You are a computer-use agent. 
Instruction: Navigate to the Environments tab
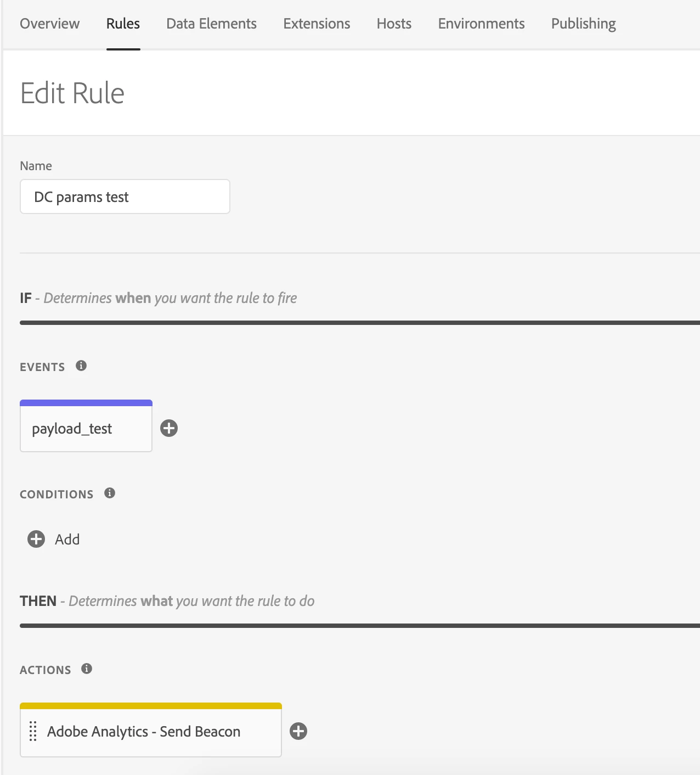pyautogui.click(x=481, y=24)
